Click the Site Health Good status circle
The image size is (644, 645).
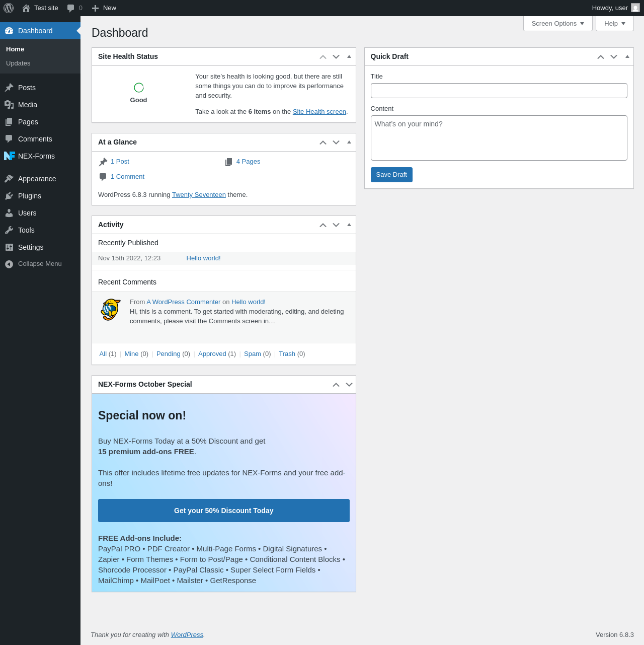pyautogui.click(x=139, y=88)
